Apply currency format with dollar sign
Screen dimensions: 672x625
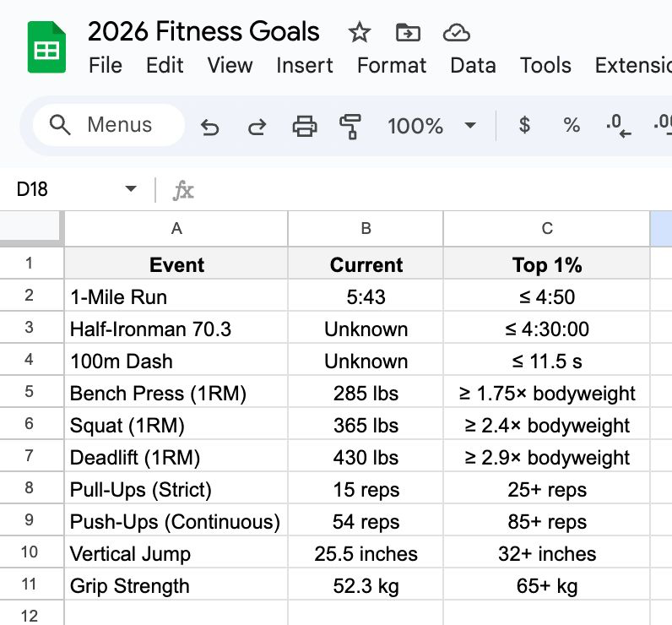(524, 125)
